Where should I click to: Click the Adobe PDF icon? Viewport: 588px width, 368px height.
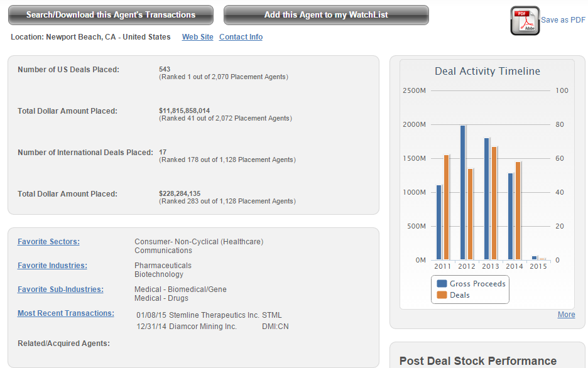point(525,21)
